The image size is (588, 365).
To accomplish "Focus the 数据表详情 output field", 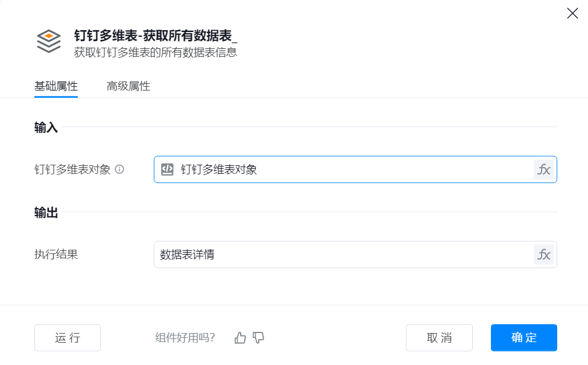I will (x=341, y=255).
